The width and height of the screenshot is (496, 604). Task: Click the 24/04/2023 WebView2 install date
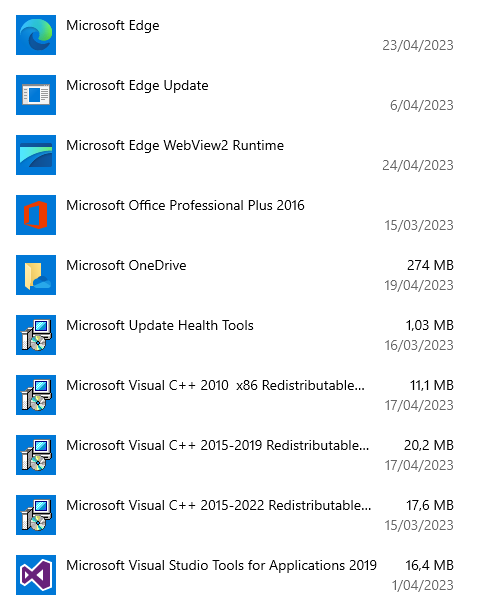(418, 165)
